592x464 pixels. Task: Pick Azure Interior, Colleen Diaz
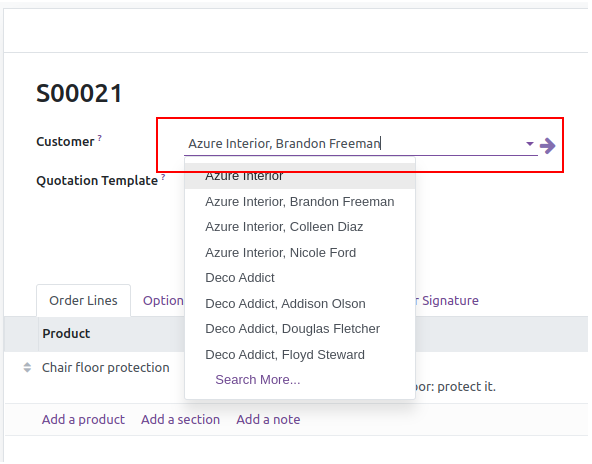(x=300, y=227)
